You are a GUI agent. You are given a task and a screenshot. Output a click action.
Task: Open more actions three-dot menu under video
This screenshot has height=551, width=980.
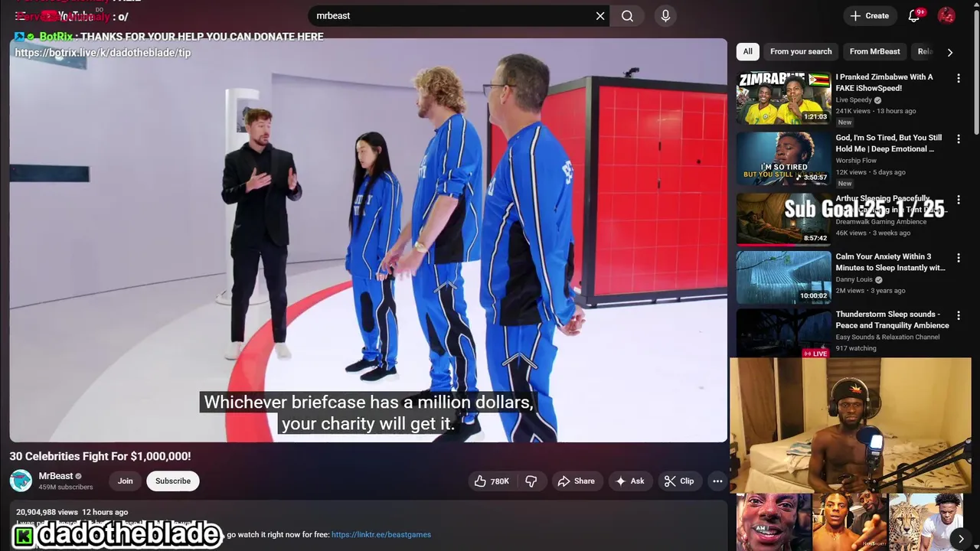(x=717, y=481)
